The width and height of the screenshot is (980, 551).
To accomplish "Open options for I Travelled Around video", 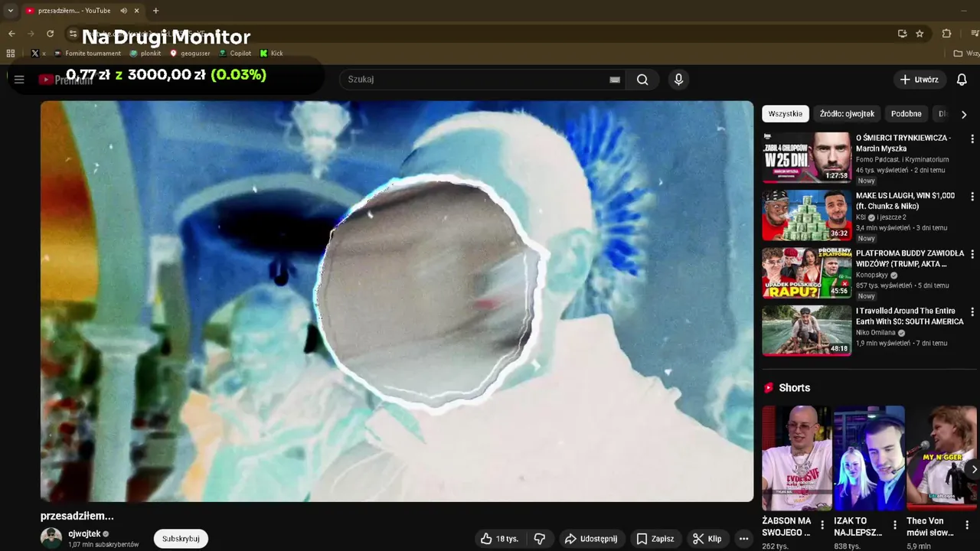I will (972, 312).
